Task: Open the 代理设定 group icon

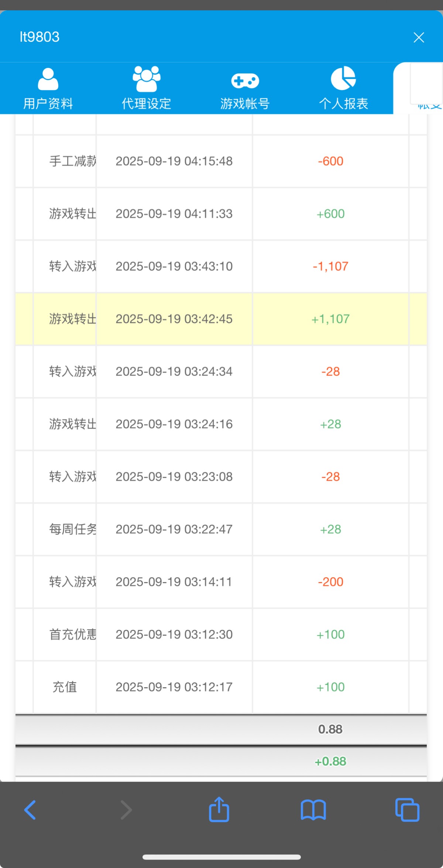Action: tap(147, 79)
